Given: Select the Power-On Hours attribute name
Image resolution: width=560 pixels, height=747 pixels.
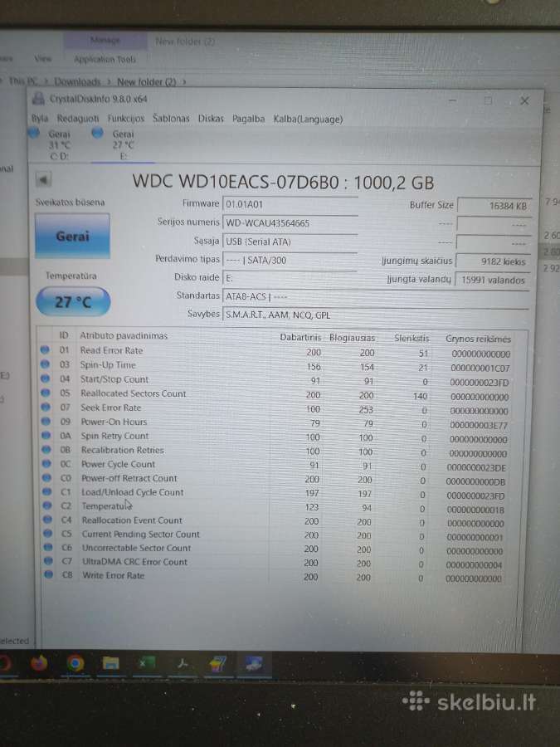Looking at the screenshot, I should (114, 422).
